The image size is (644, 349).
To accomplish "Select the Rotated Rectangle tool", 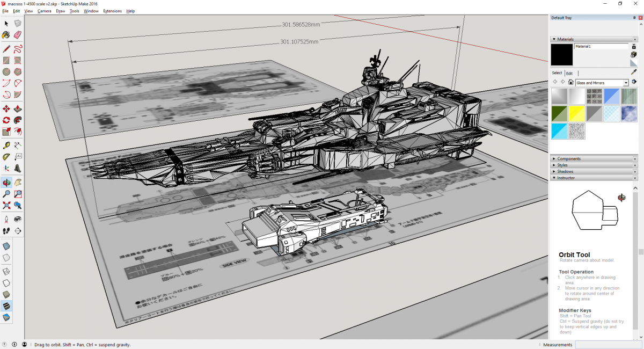I will click(x=18, y=60).
